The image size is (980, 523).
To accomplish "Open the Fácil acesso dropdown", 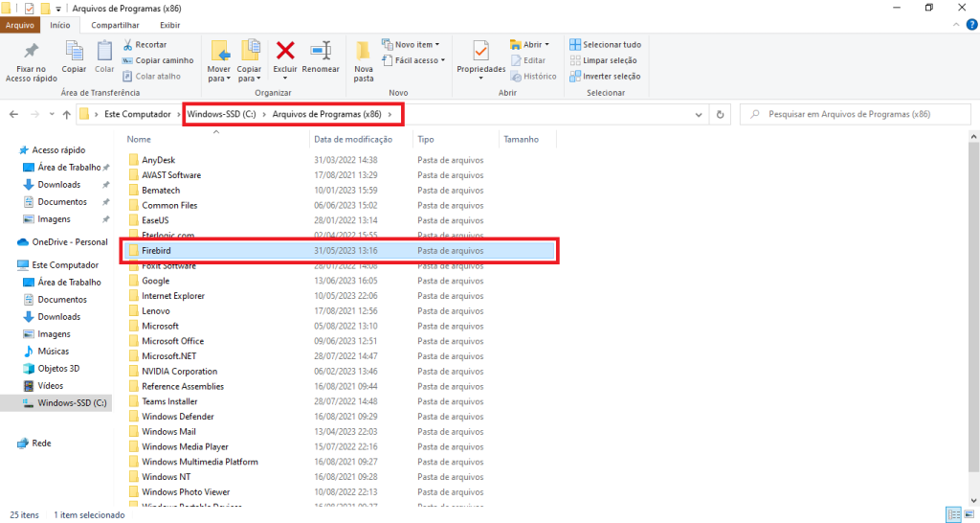I will pyautogui.click(x=412, y=60).
